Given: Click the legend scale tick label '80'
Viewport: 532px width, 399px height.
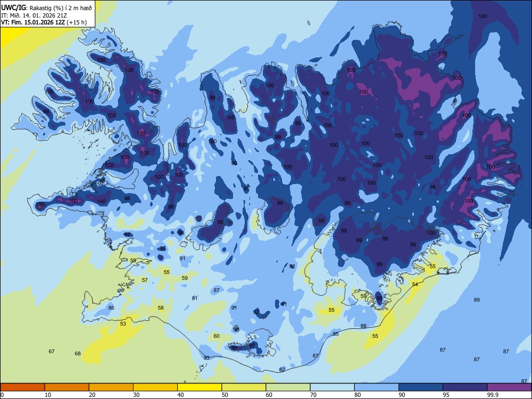Looking at the screenshot, I should (358, 395).
